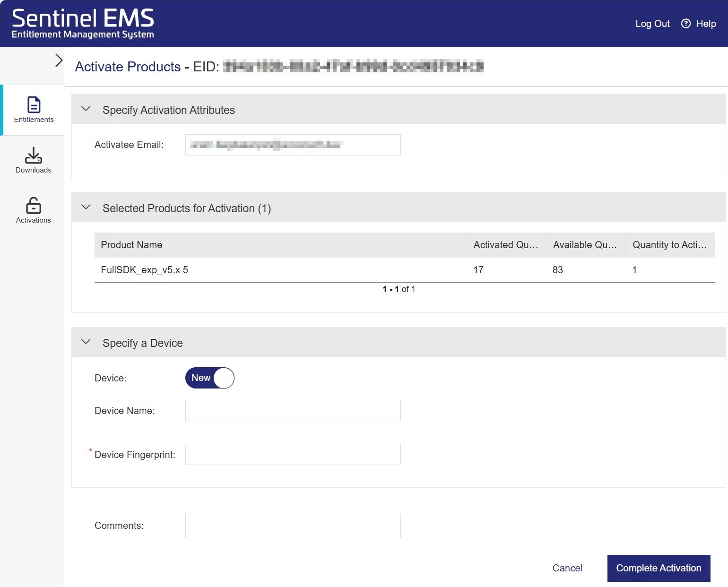728x587 pixels.
Task: Open the Activations padlock icon
Action: (33, 206)
